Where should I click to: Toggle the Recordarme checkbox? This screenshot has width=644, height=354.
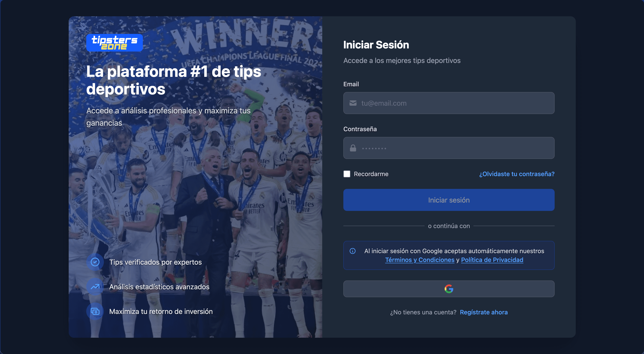click(x=347, y=174)
